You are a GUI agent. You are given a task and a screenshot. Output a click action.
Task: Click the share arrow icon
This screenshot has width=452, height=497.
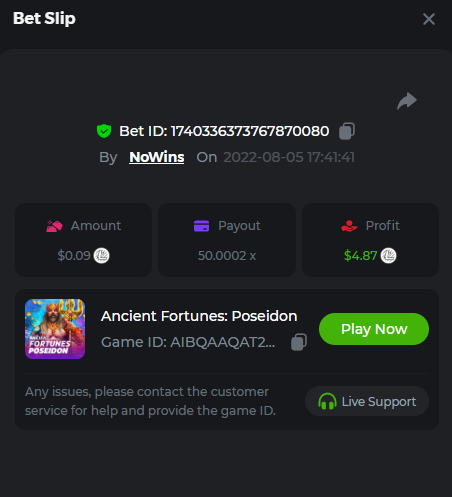tap(407, 101)
